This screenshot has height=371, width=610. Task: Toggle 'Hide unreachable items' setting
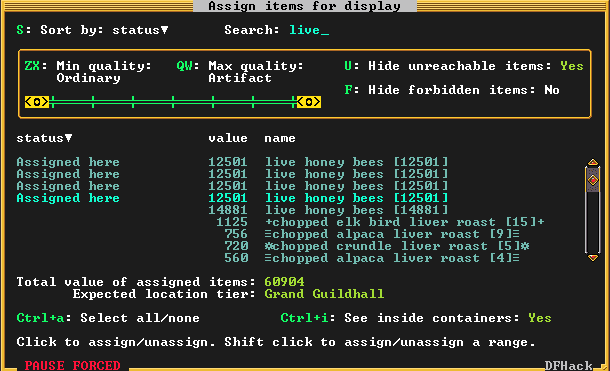[464, 66]
